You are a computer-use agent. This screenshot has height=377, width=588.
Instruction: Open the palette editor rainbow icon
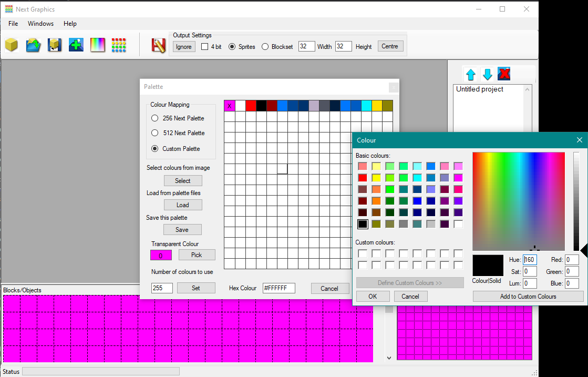[x=97, y=45]
